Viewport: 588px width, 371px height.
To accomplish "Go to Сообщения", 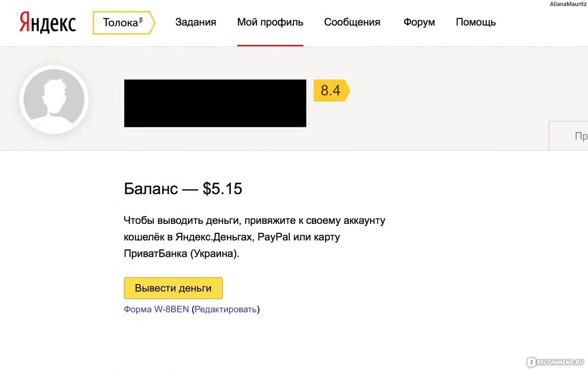I will pos(352,22).
